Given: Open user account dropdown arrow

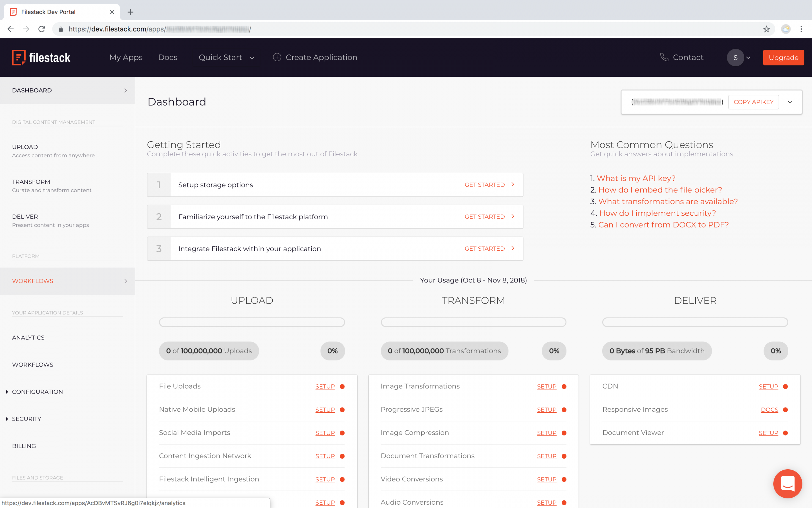Looking at the screenshot, I should 748,58.
